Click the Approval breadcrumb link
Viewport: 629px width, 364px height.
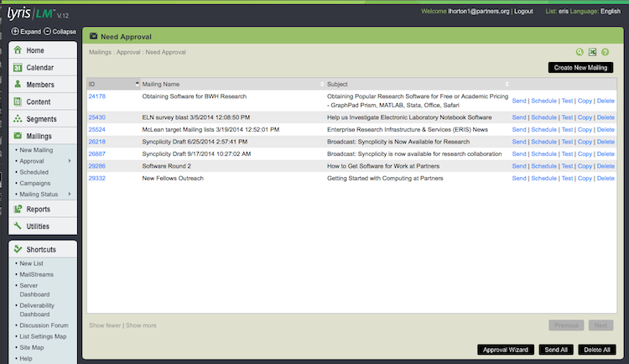pos(128,52)
